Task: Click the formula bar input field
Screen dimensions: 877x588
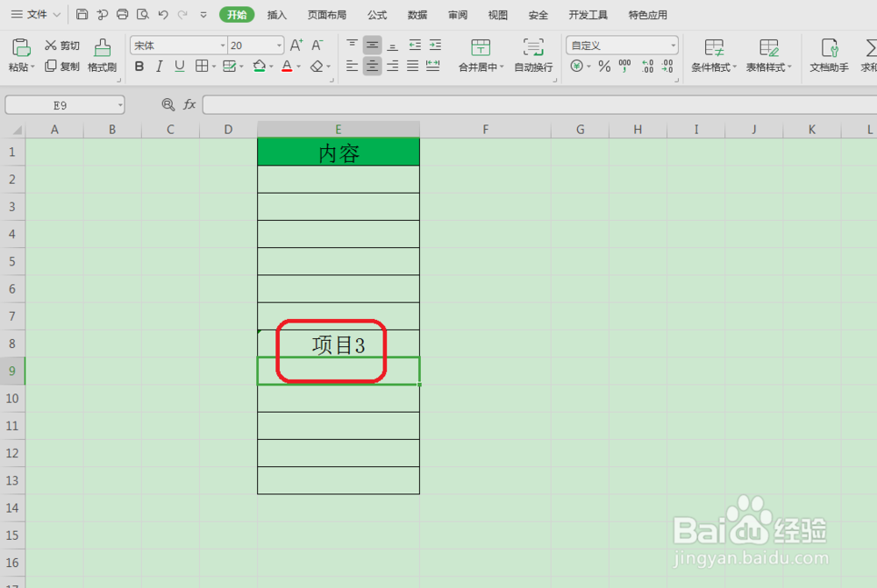Action: (539, 104)
